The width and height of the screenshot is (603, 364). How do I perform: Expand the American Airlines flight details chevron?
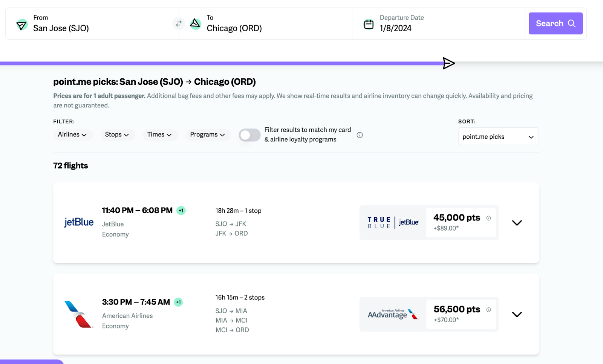517,314
